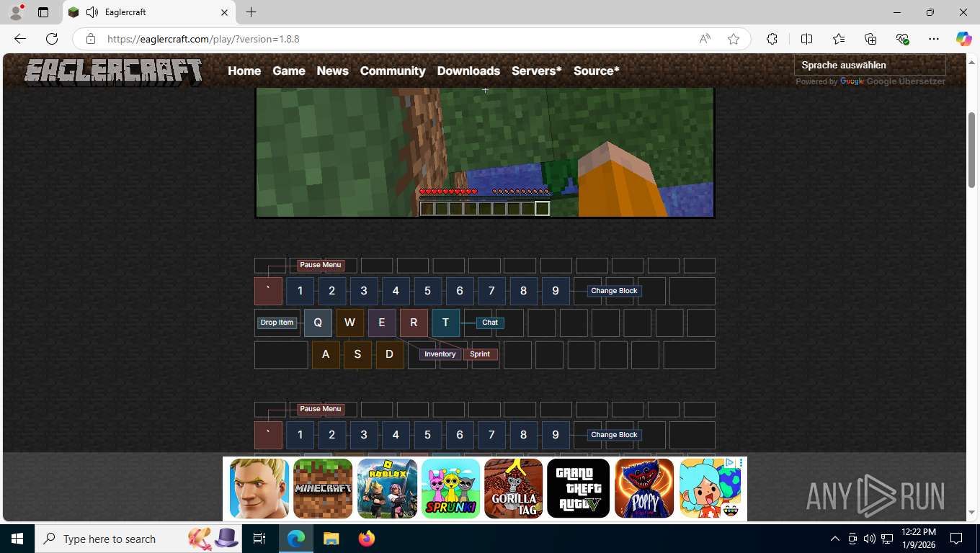Viewport: 980px width, 553px height.
Task: Open the Fortnite character ad thumbnail
Action: 259,488
